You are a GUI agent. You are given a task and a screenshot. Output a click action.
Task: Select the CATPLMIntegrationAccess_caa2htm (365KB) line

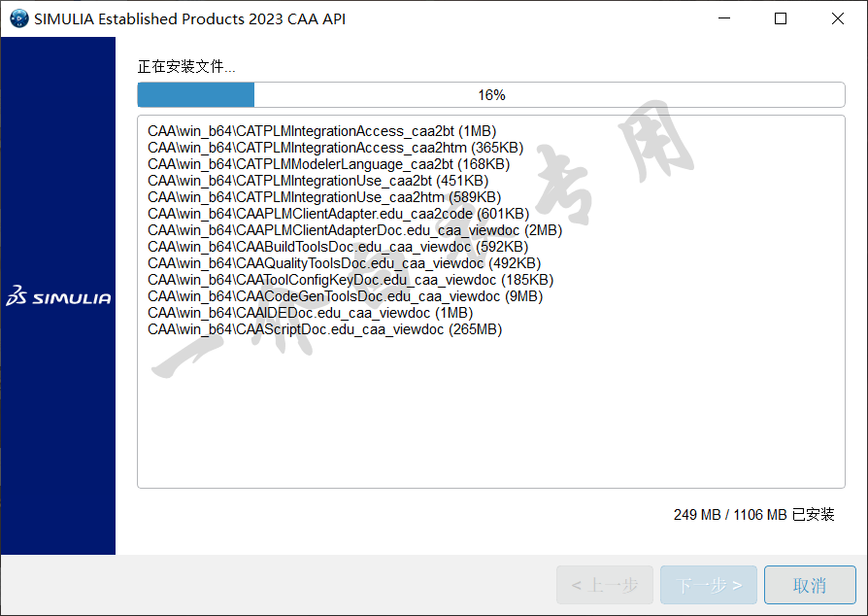(336, 148)
